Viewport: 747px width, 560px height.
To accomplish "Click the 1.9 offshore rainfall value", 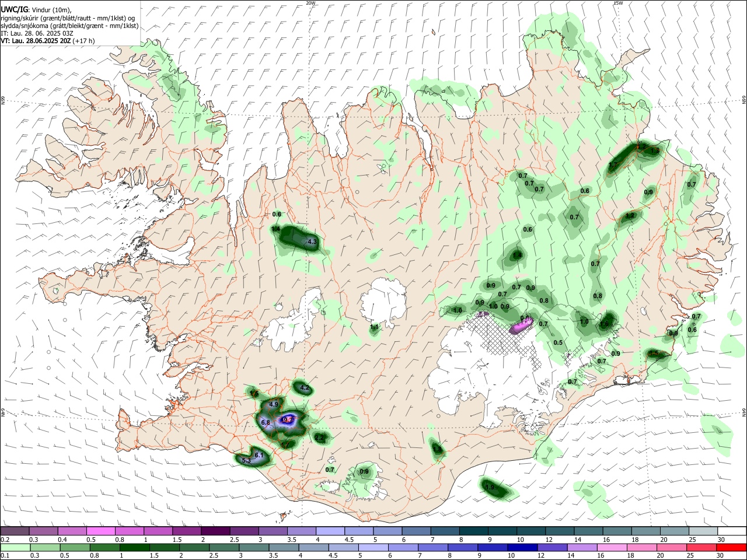I will 490,487.
